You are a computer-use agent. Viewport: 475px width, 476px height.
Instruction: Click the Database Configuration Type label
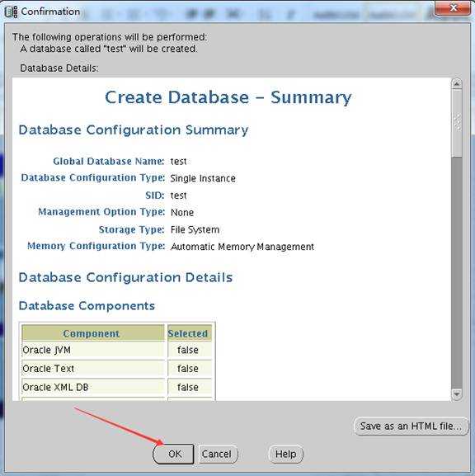click(92, 177)
